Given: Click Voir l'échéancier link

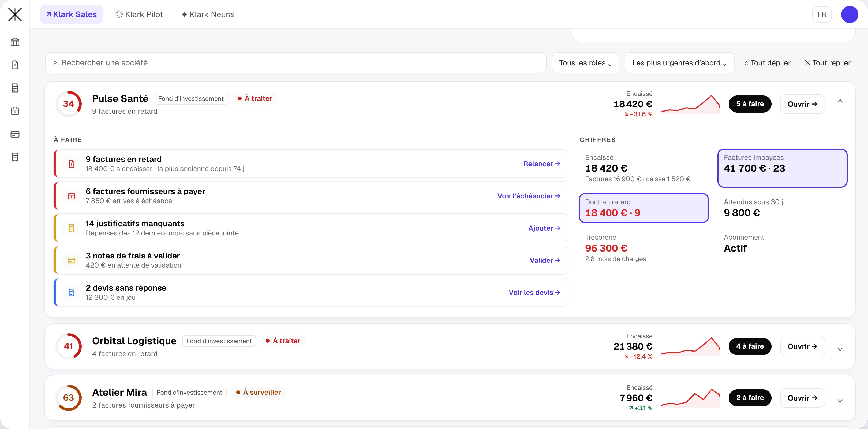Looking at the screenshot, I should [x=529, y=196].
